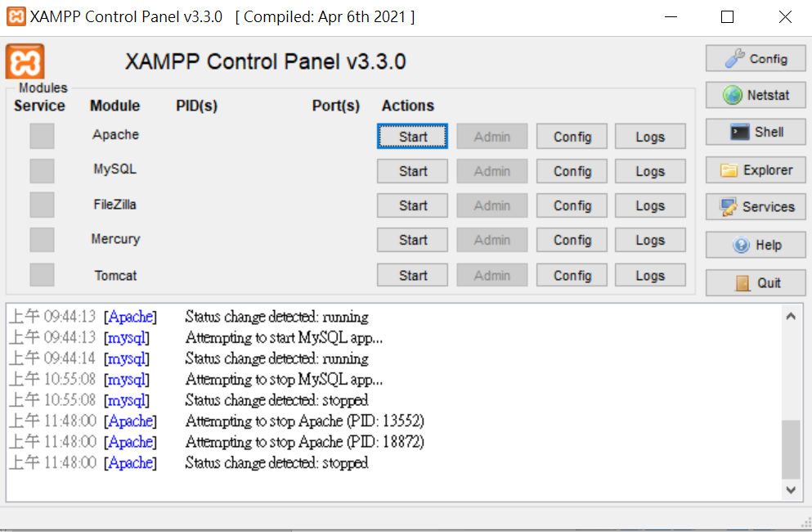
Task: Open the Mercury Logs menu
Action: point(650,240)
